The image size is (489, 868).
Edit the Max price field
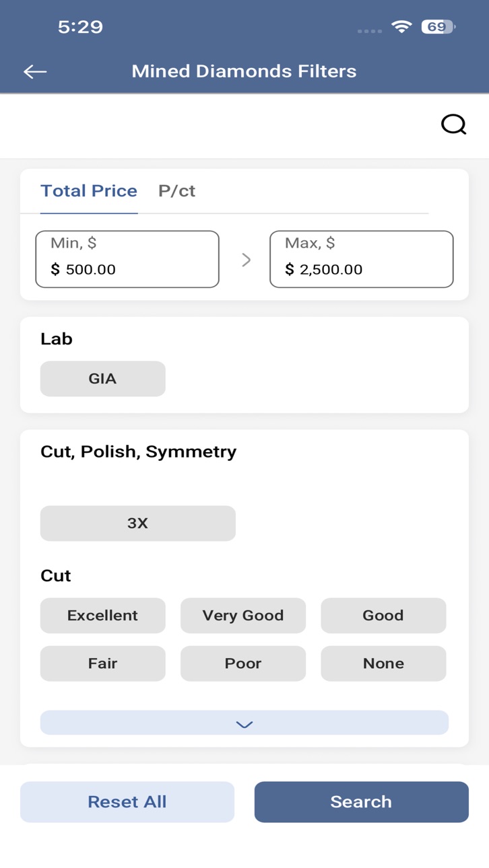(x=362, y=259)
